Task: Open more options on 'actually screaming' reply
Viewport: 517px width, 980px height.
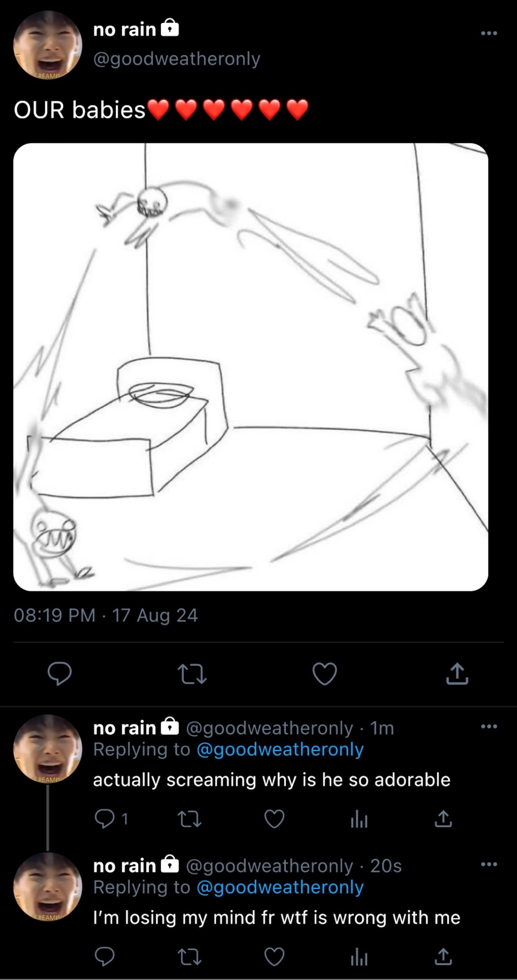Action: click(488, 726)
